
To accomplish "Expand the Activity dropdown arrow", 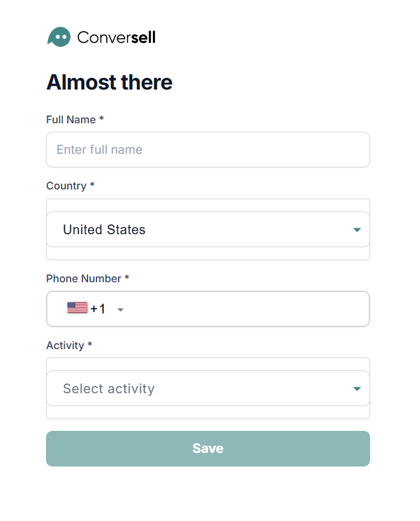I will (356, 389).
